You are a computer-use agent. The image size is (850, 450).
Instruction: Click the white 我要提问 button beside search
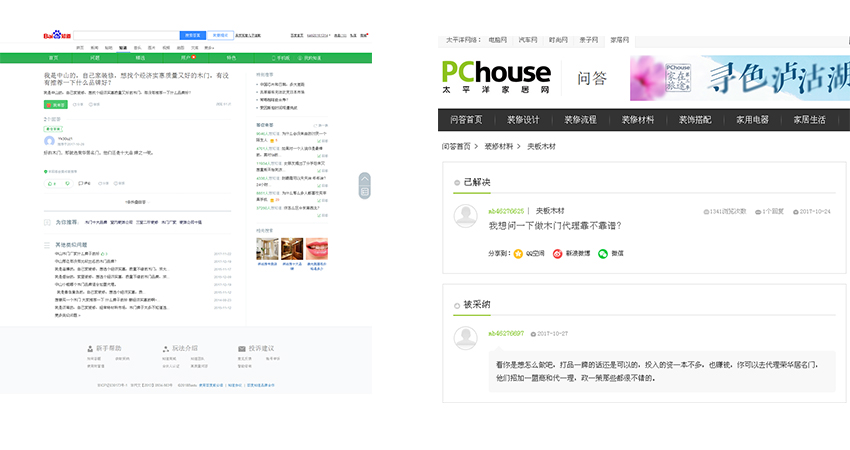pyautogui.click(x=220, y=35)
